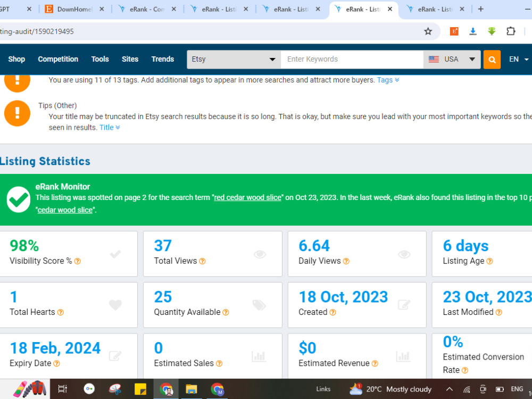Open the help icon beside Daily Views

pos(346,261)
